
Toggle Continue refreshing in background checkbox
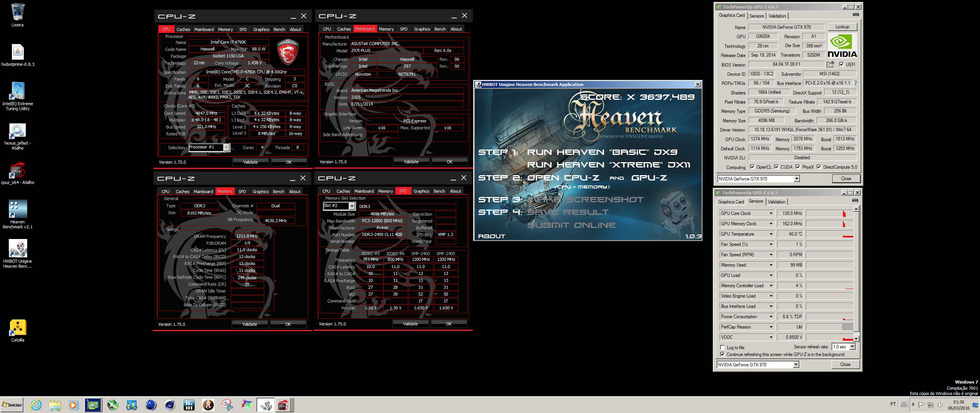click(x=722, y=354)
